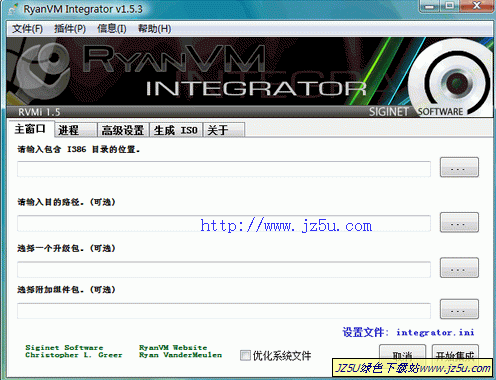This screenshot has height=380, width=496.
Task: Click the 开始集成 button
Action: [455, 355]
